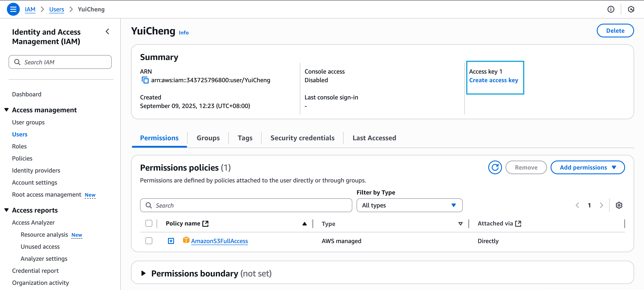
Task: Click the hexagon settings icon top right
Action: pyautogui.click(x=631, y=9)
